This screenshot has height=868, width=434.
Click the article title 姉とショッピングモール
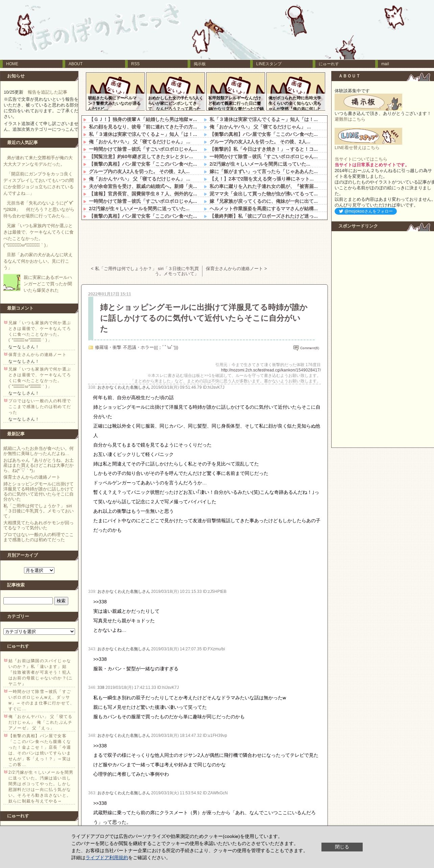pyautogui.click(x=204, y=318)
